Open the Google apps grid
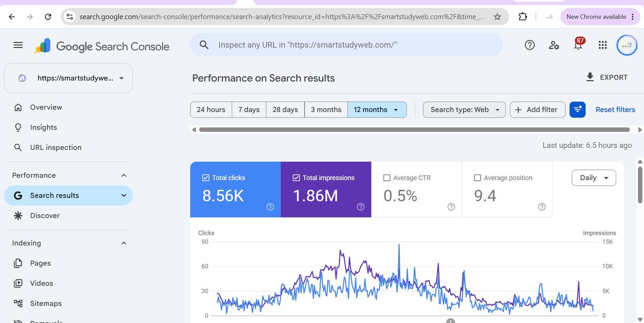Viewport: 644px width, 323px height. click(603, 45)
